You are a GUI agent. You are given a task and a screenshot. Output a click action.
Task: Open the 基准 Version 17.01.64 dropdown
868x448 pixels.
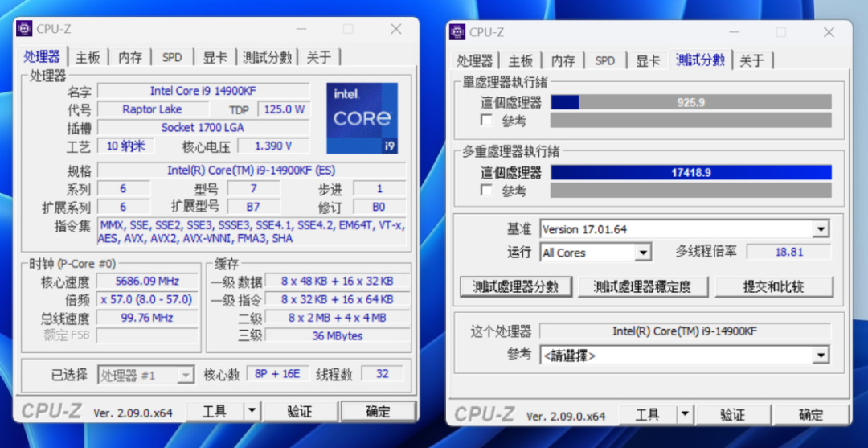coord(821,228)
